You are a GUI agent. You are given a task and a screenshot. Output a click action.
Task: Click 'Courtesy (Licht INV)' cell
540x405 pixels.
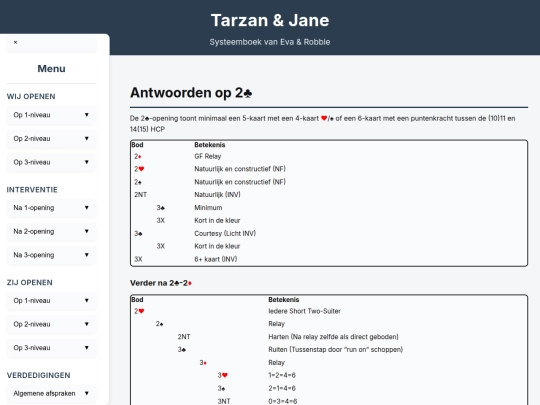click(225, 233)
